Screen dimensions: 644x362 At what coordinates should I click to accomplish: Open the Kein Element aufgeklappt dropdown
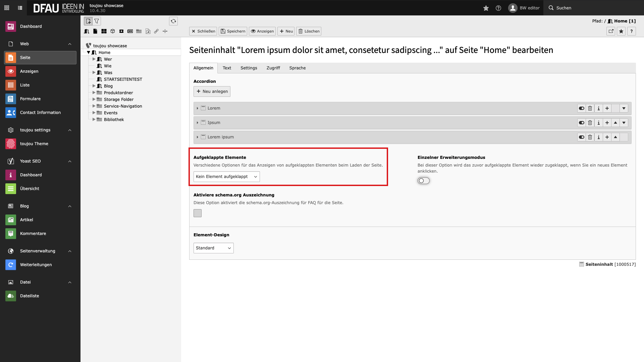[x=226, y=177]
